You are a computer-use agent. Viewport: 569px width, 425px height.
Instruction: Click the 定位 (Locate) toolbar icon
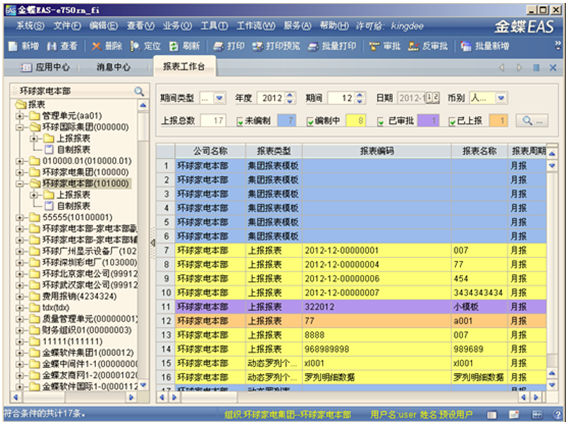135,46
